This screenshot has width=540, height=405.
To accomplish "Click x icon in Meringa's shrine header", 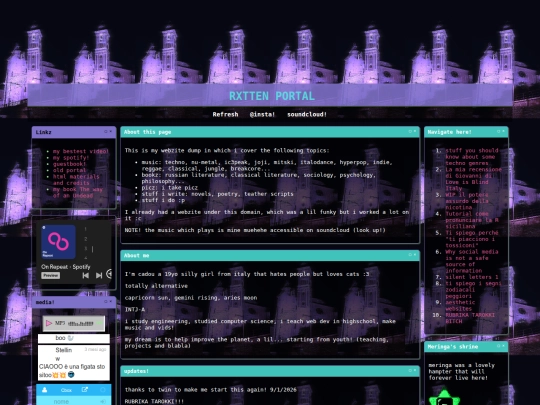I will 503,346.
